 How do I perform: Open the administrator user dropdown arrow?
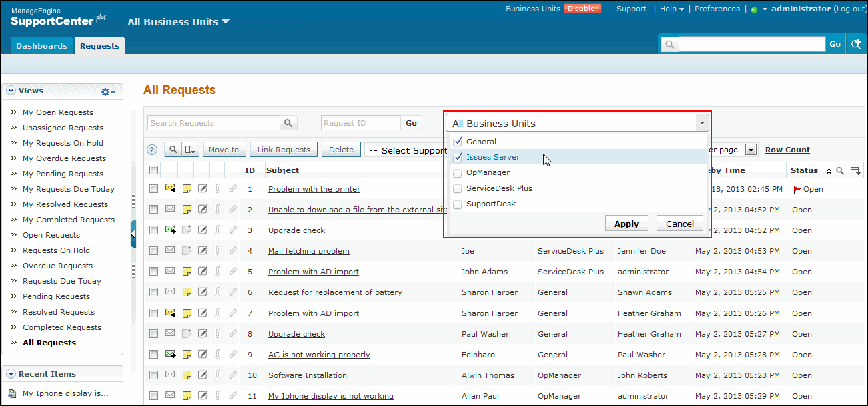[765, 9]
